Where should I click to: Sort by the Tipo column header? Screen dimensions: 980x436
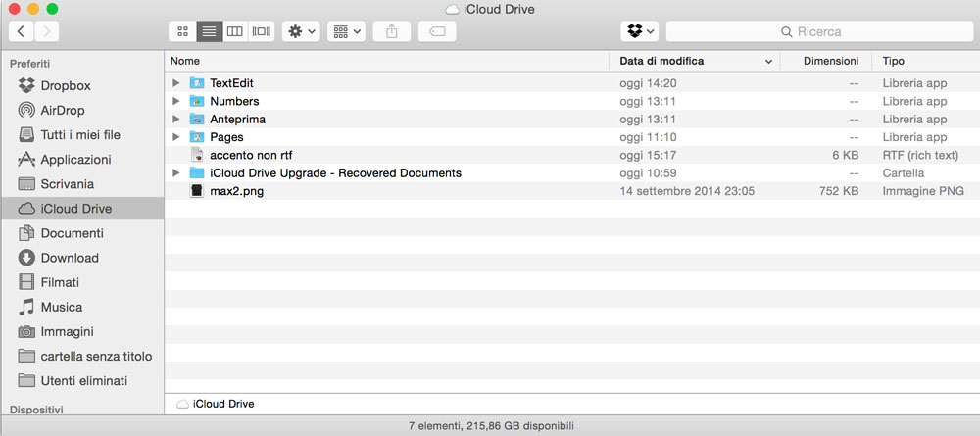click(x=926, y=61)
